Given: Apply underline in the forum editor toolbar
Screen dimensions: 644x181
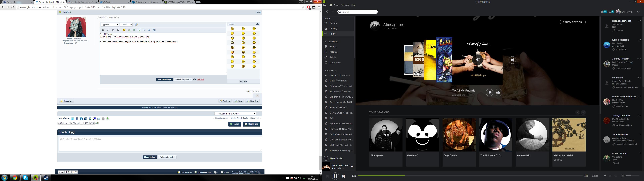Looking at the screenshot, I should 113,30.
